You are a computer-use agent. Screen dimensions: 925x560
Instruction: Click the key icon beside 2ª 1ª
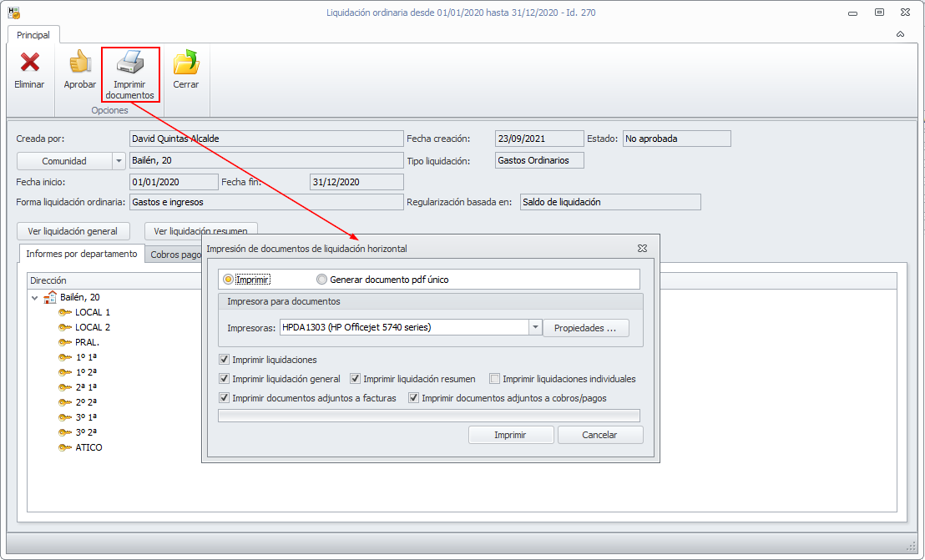[x=65, y=387]
